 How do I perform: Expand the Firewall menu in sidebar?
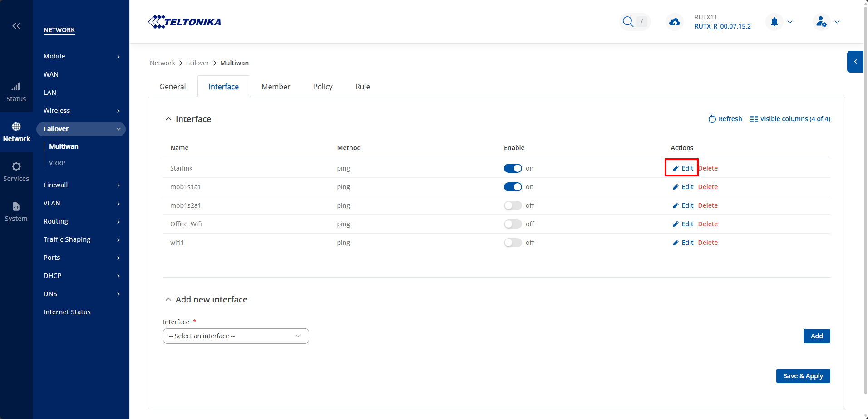point(81,185)
